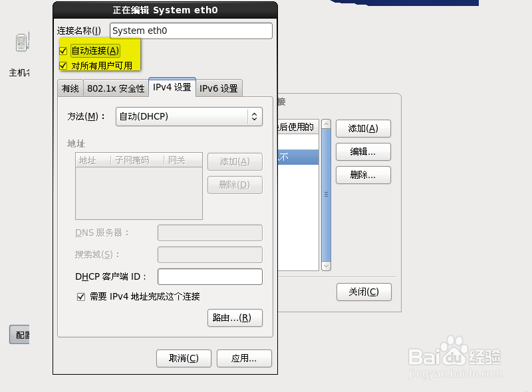This screenshot has width=532, height=392.
Task: Click the 取消 button to cancel editing
Action: point(184,358)
